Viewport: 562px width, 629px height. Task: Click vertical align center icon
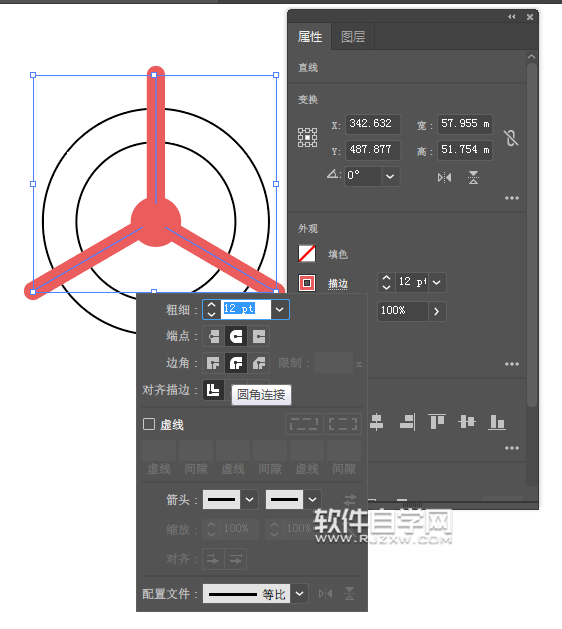point(467,422)
